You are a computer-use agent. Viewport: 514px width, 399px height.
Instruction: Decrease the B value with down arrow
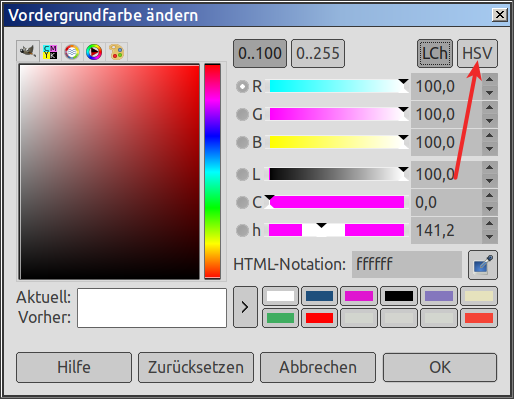point(489,149)
